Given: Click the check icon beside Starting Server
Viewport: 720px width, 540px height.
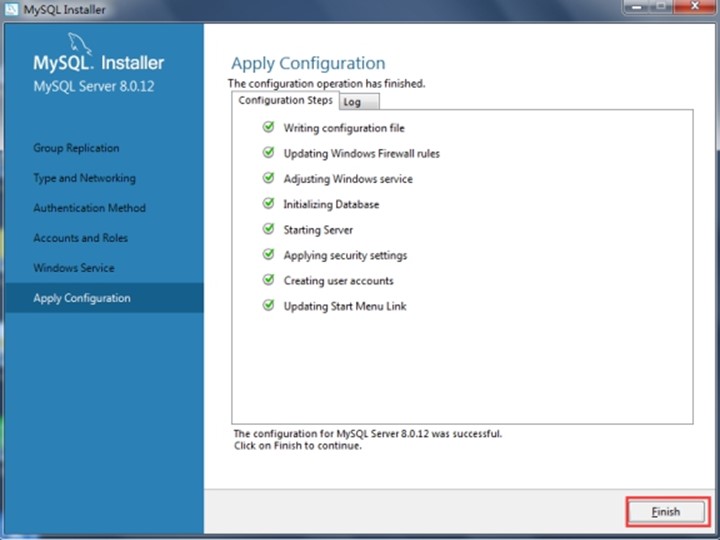Looking at the screenshot, I should tap(269, 229).
